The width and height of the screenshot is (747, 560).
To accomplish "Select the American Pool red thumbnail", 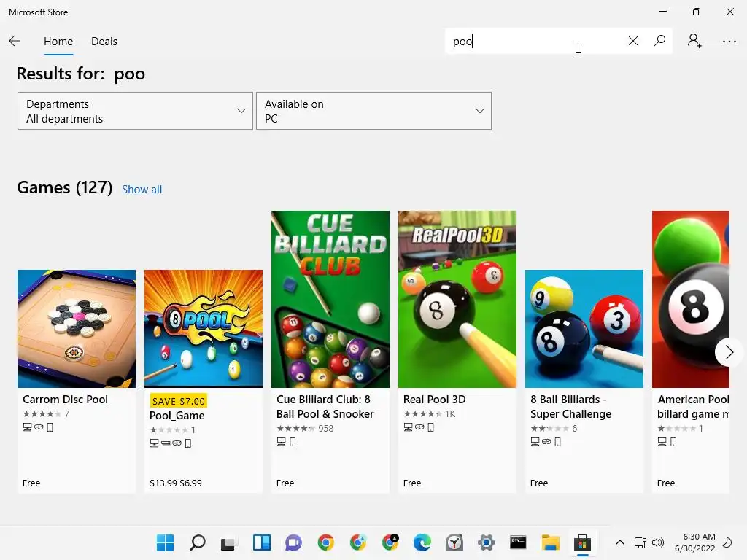I will pos(691,299).
